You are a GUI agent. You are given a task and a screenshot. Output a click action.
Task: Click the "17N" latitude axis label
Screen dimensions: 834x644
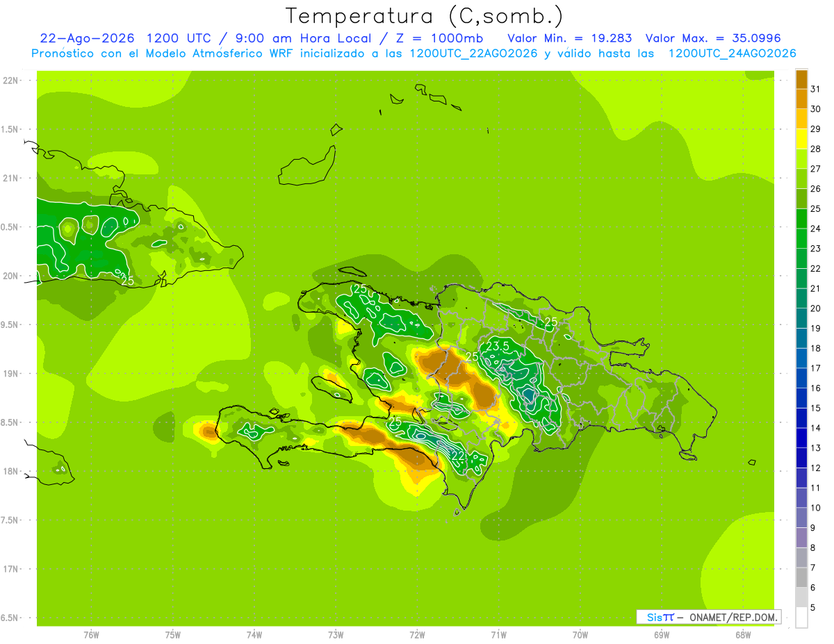[10, 569]
